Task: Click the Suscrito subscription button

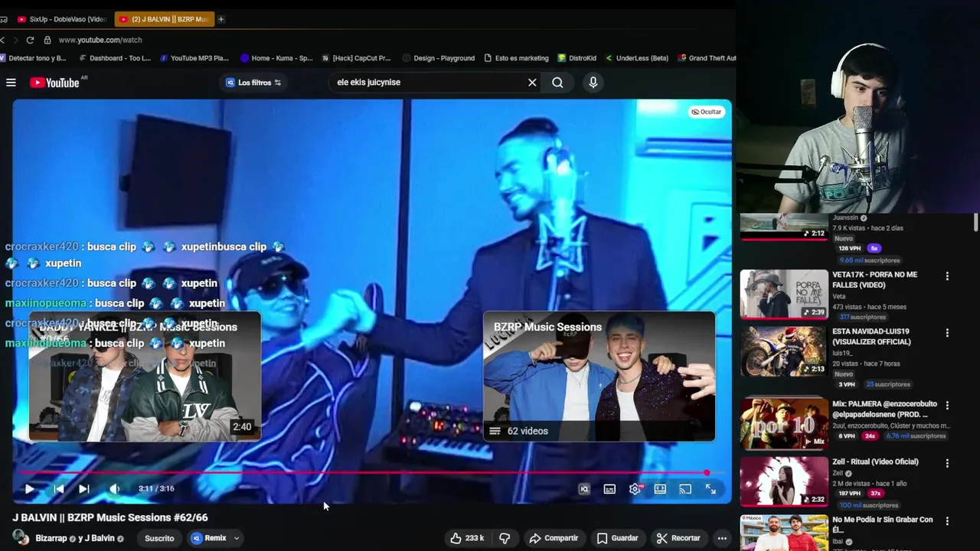Action: pyautogui.click(x=159, y=538)
